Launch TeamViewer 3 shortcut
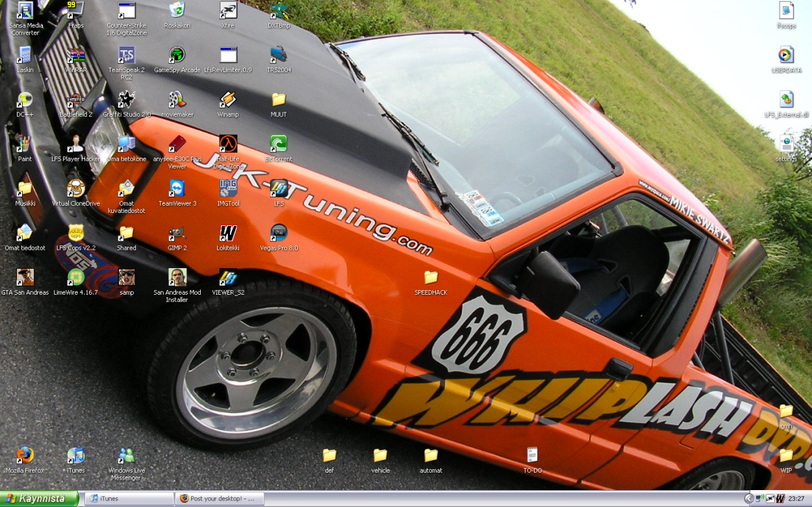 (177, 189)
